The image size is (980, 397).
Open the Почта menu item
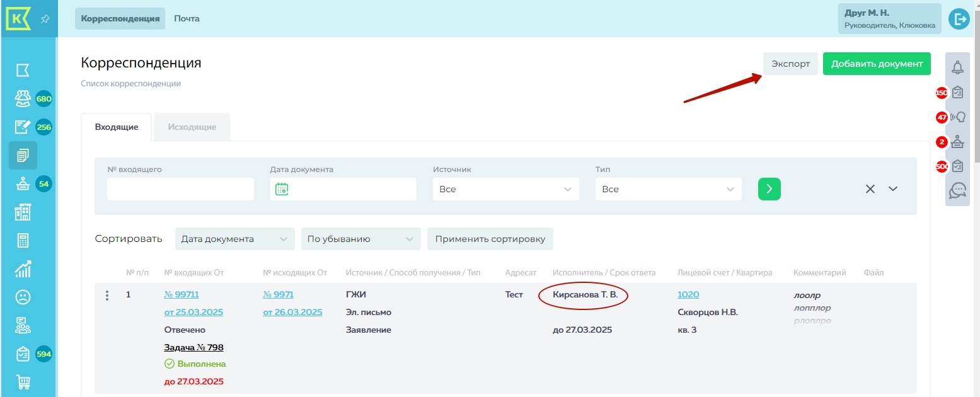187,19
